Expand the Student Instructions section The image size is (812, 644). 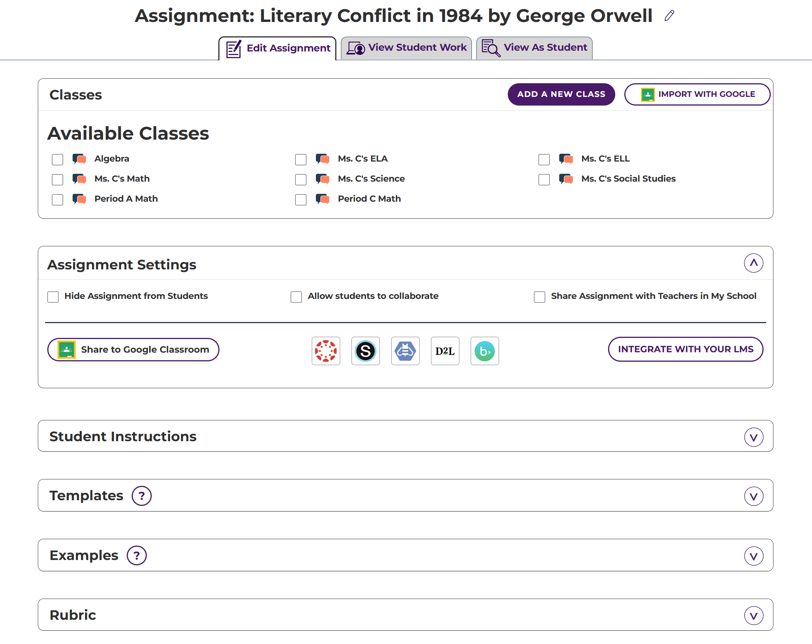[x=753, y=437]
